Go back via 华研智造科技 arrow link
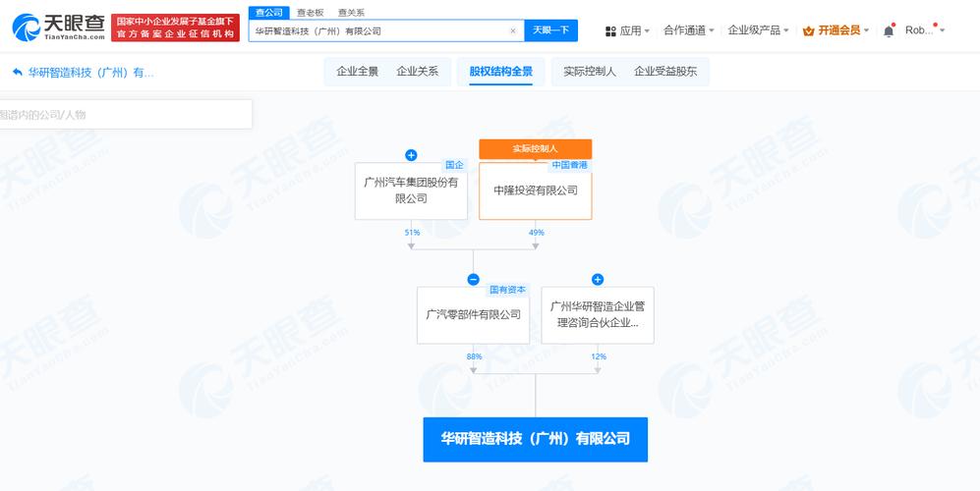Image resolution: width=980 pixels, height=491 pixels. pos(84,73)
